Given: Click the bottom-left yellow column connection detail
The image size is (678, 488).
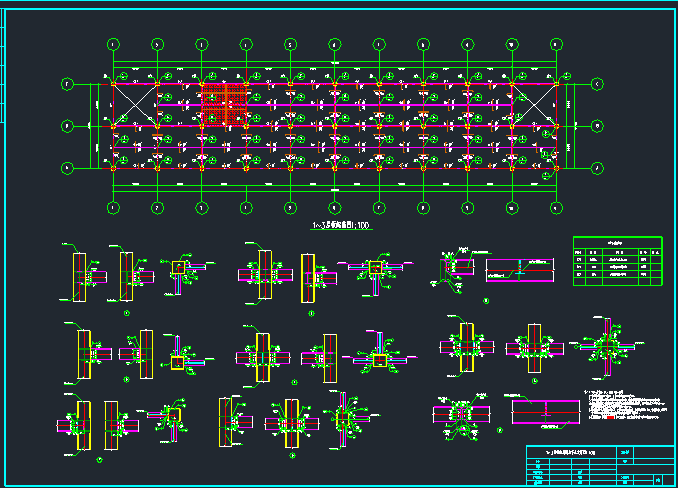Looking at the screenshot, I should click(x=83, y=425).
